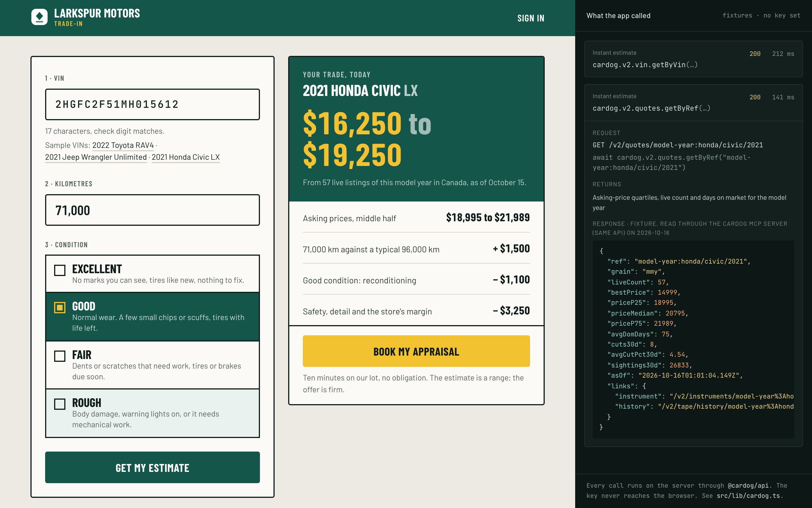The width and height of the screenshot is (812, 508).
Task: Select the "$18,995 to $21,989" asking price value
Action: pos(488,217)
